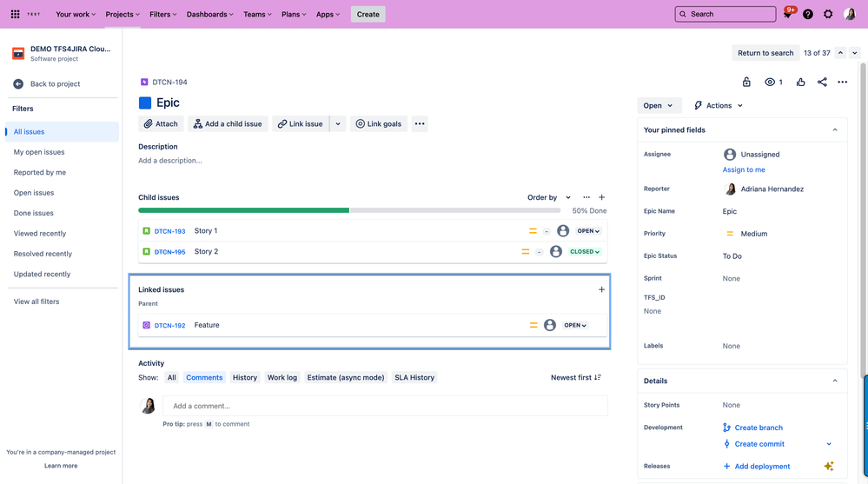This screenshot has height=484, width=868.
Task: Click Story 2 assignee avatar
Action: click(556, 251)
